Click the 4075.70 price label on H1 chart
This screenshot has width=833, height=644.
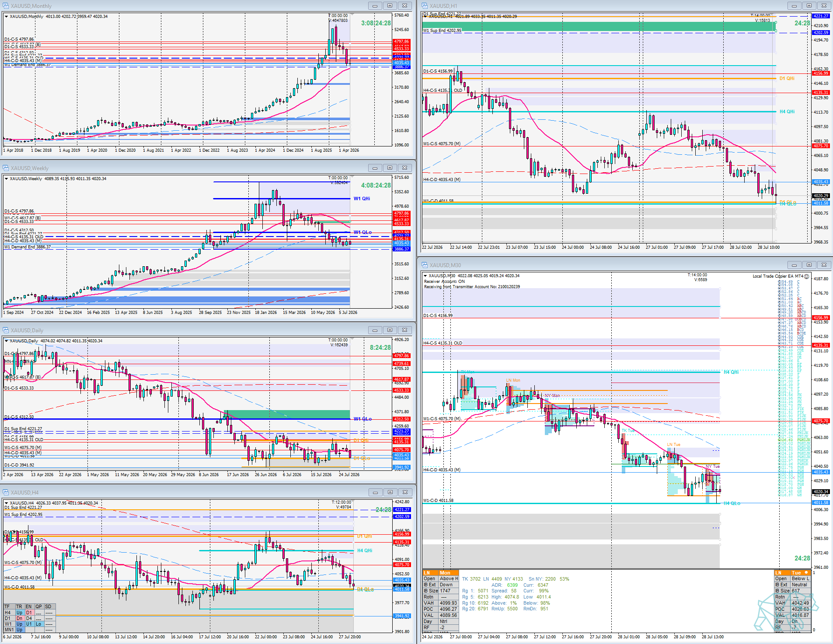pyautogui.click(x=821, y=146)
